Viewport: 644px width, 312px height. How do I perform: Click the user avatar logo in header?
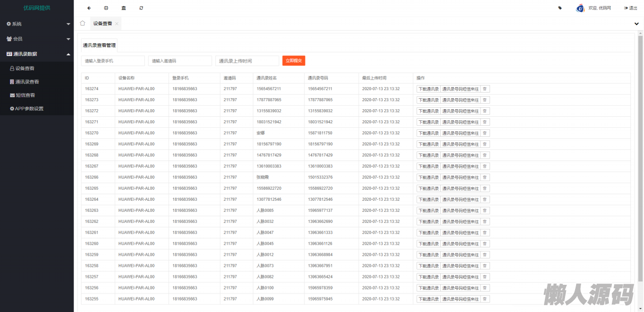tap(580, 8)
